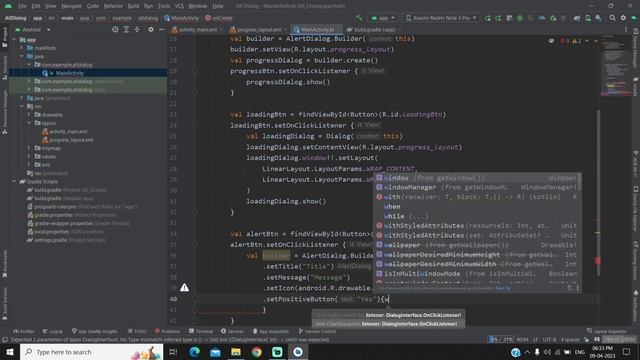Image resolution: width=640 pixels, height=360 pixels.
Task: Click the inspections eye widget icon
Action: pos(551,41)
